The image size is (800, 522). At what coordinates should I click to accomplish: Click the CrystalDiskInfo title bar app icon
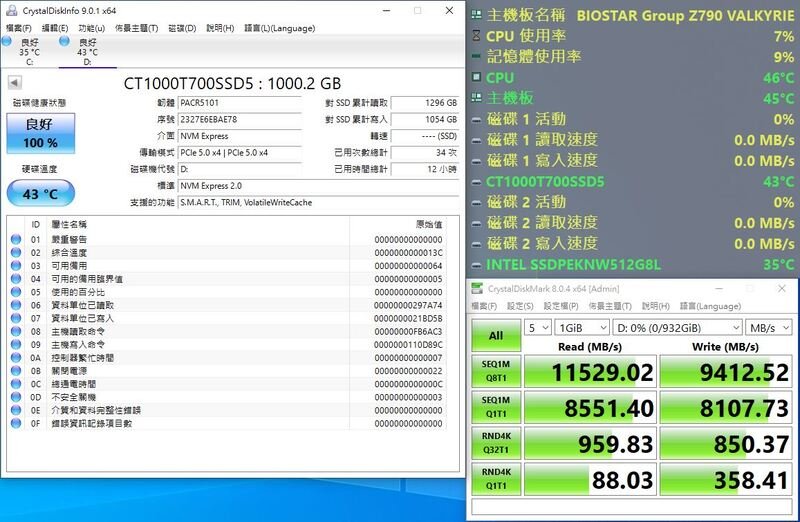(x=11, y=10)
